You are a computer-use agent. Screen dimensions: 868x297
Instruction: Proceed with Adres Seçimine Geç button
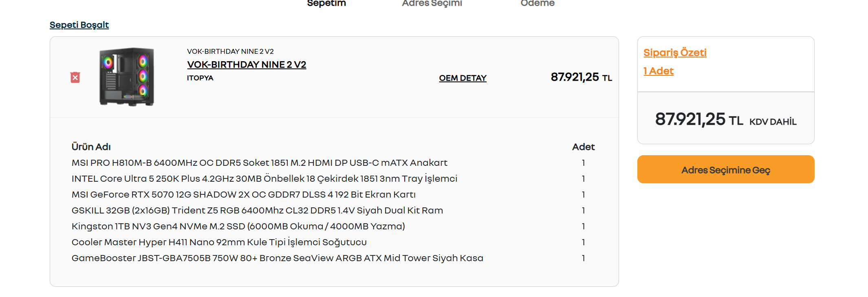(726, 169)
